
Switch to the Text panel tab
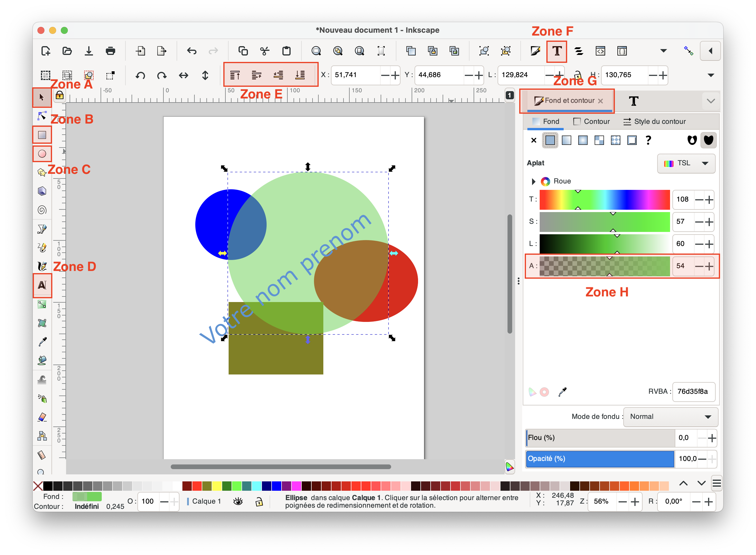(x=633, y=101)
